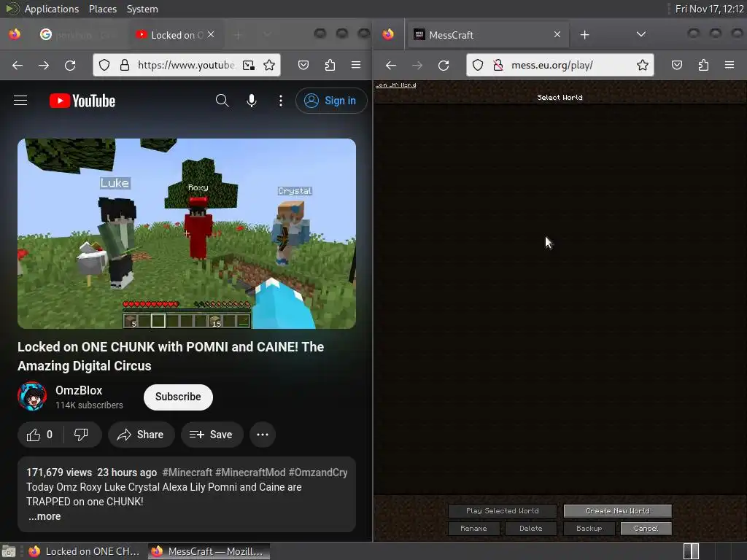Go forward in the YouTube Firefox window
This screenshot has width=747, height=560.
pos(44,65)
